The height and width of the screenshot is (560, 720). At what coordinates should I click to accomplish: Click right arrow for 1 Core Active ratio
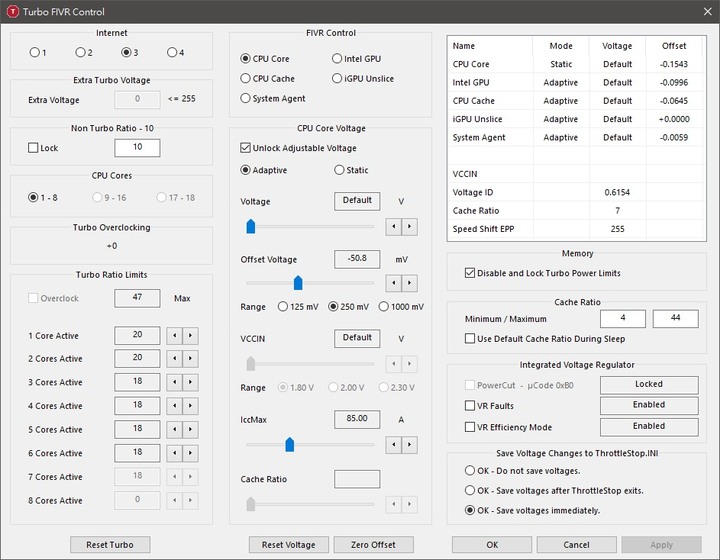[x=191, y=336]
